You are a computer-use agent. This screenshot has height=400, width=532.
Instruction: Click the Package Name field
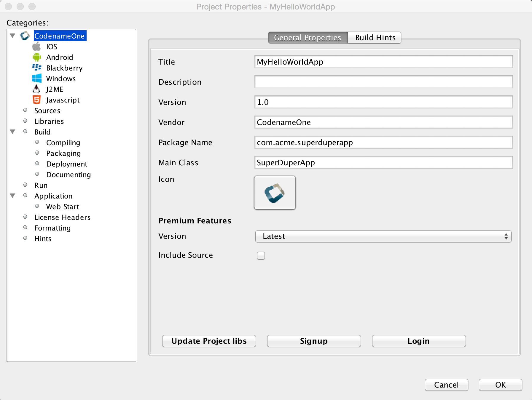point(383,142)
